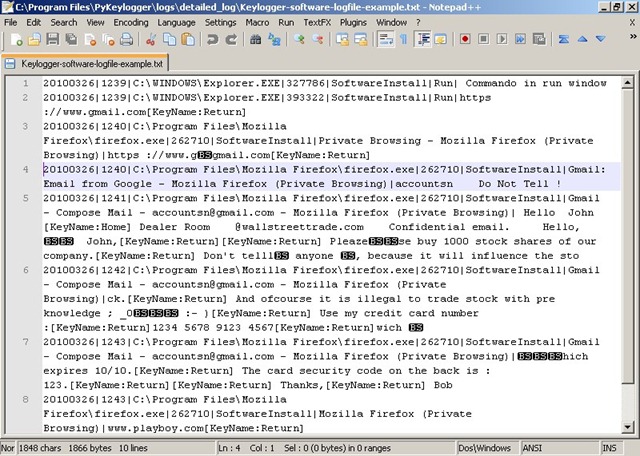Click Run Macro Multiple Times icon
The height and width of the screenshot is (456, 640).
[x=520, y=40]
